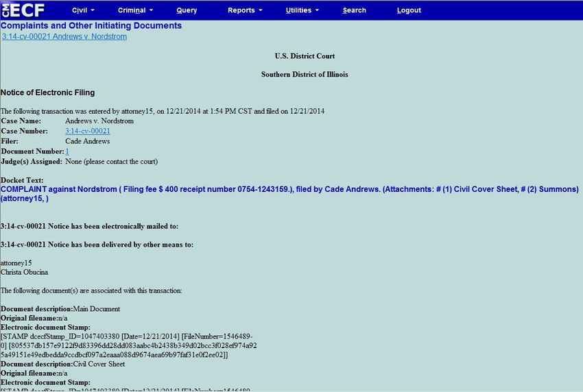Image resolution: width=583 pixels, height=392 pixels.
Task: Select the name Christa Obucina
Action: coord(24,272)
